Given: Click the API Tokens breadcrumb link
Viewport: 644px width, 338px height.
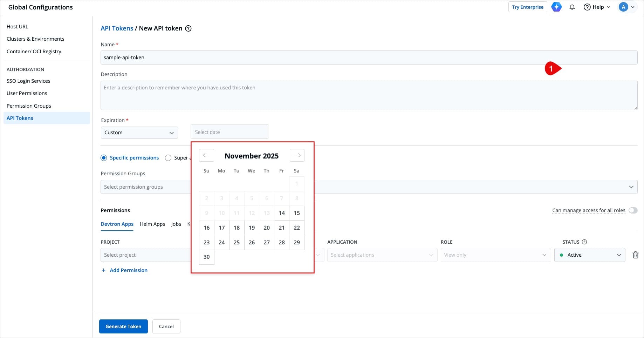Looking at the screenshot, I should click(x=117, y=28).
